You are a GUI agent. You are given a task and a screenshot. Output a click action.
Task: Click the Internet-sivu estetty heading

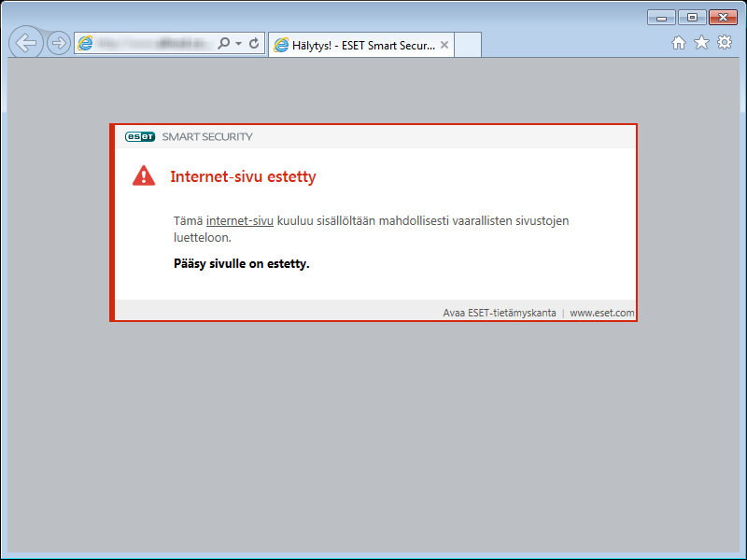click(x=243, y=176)
